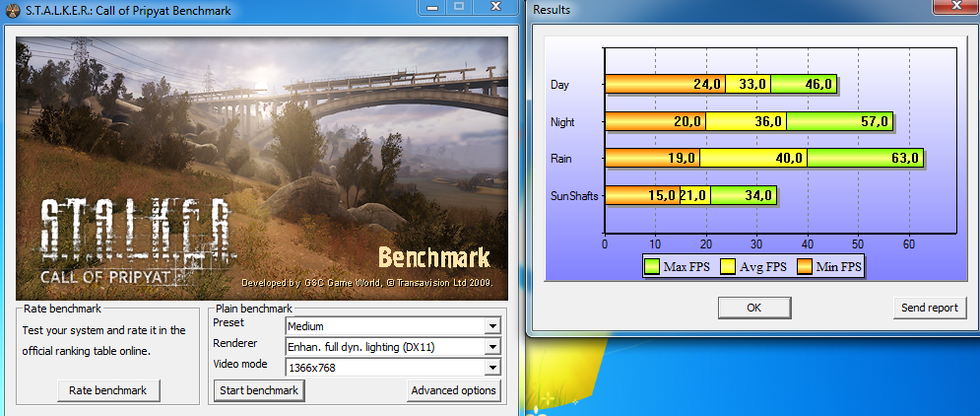The image size is (980, 416).
Task: Click the Rain row label in chart
Action: pyautogui.click(x=561, y=159)
